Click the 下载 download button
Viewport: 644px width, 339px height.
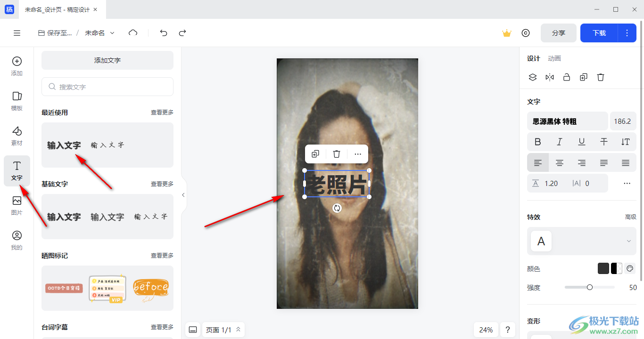pyautogui.click(x=599, y=33)
